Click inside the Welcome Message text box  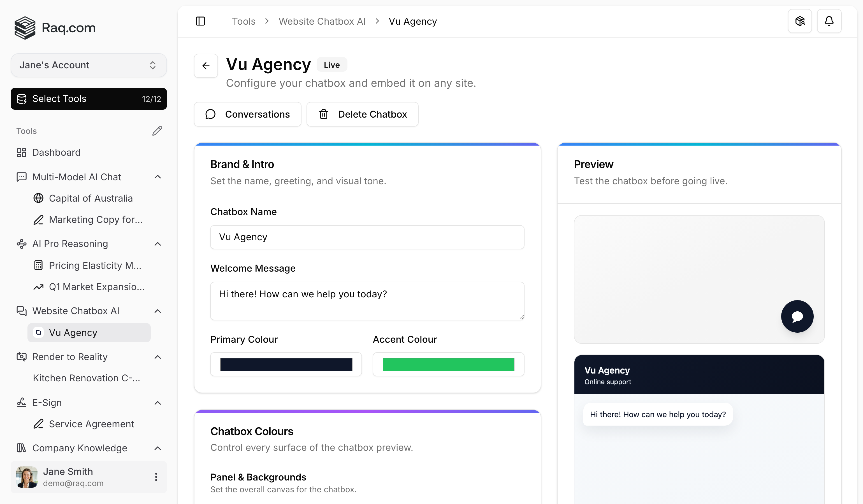click(x=367, y=300)
